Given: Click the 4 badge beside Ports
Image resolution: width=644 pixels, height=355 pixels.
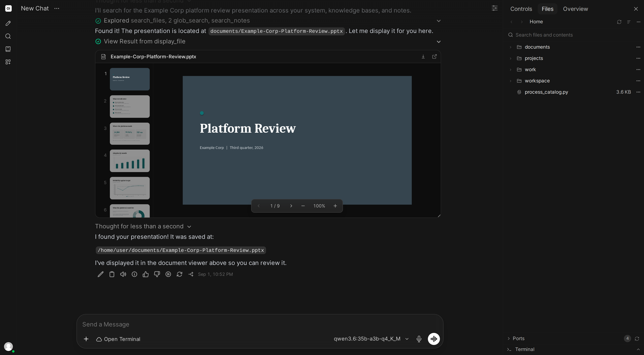Looking at the screenshot, I should (627, 339).
